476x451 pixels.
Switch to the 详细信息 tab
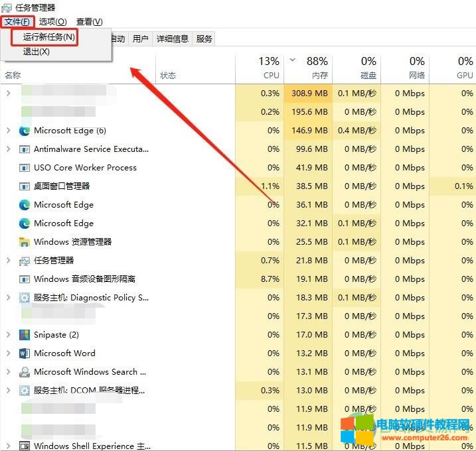(172, 39)
